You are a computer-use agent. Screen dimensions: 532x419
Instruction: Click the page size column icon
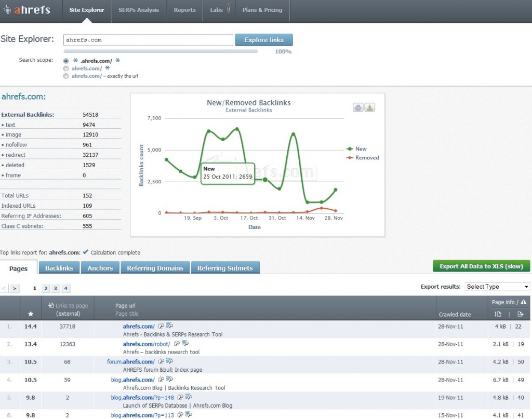tap(498, 314)
